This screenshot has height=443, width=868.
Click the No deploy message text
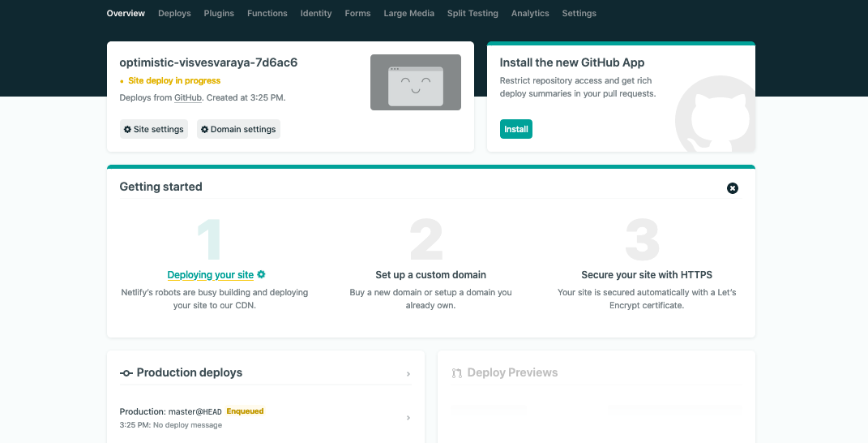tap(188, 425)
